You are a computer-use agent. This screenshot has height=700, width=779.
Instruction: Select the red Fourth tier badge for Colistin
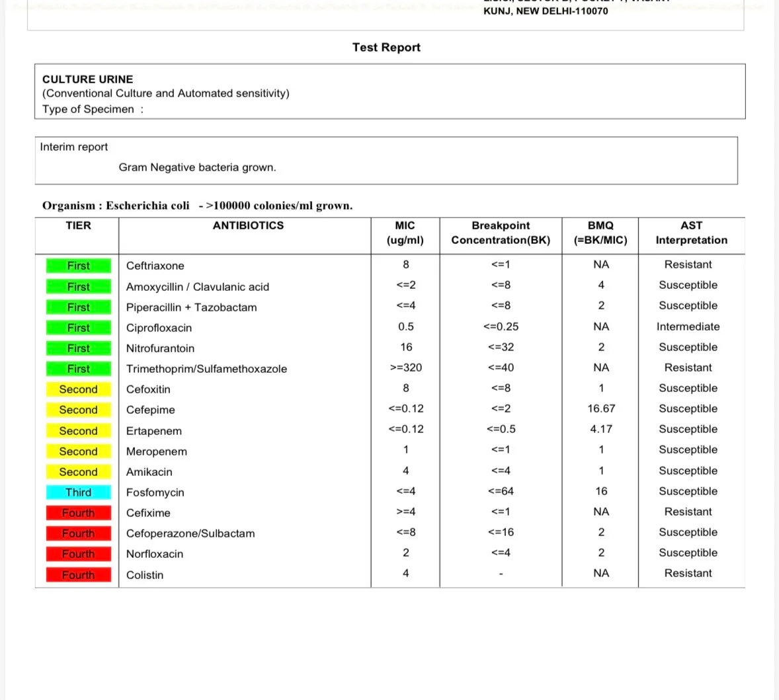[79, 575]
